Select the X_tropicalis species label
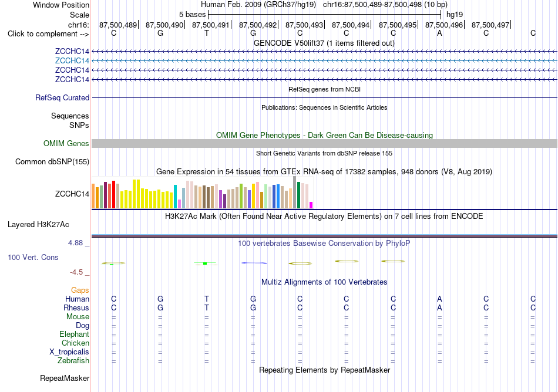 (69, 352)
